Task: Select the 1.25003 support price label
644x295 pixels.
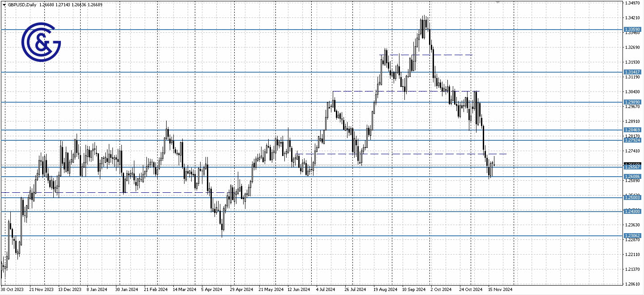Action: pos(633,198)
